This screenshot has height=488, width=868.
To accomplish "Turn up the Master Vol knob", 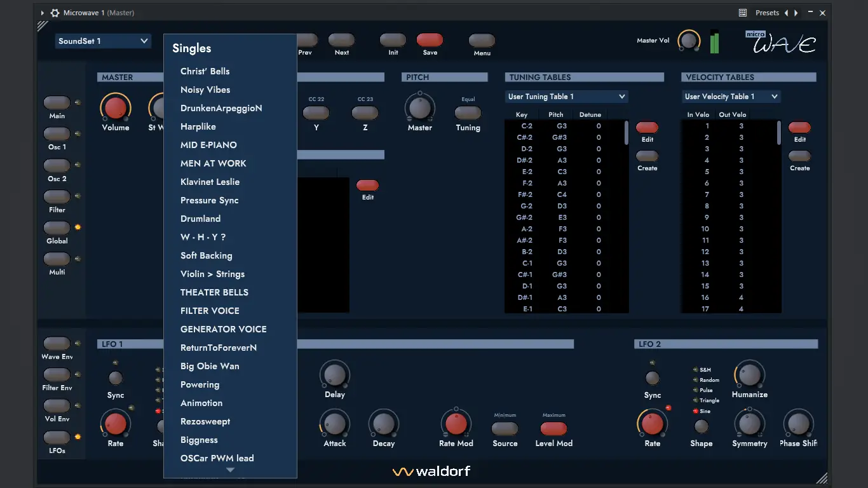I will [x=688, y=40].
